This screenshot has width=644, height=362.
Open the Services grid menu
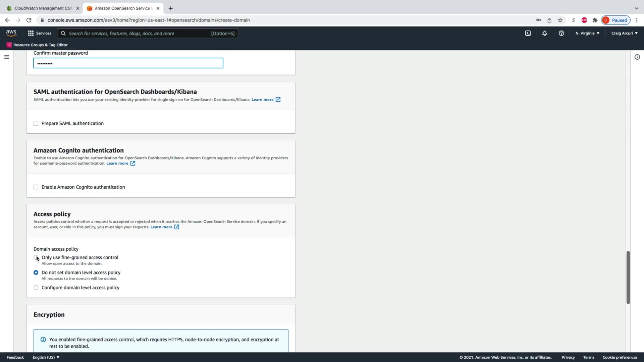39,33
